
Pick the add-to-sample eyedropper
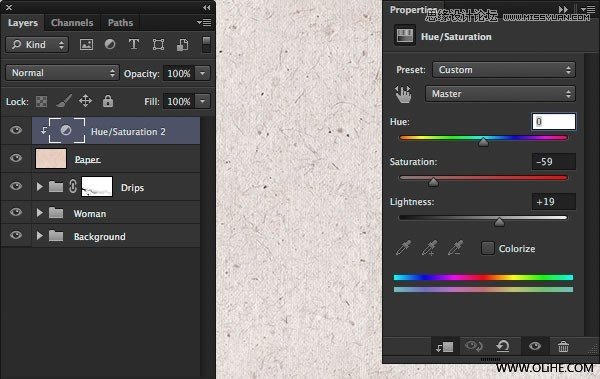click(x=429, y=248)
